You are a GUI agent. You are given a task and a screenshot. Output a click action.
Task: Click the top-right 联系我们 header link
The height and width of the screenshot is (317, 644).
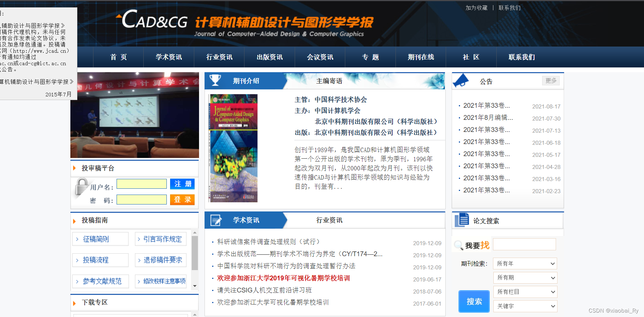(509, 8)
